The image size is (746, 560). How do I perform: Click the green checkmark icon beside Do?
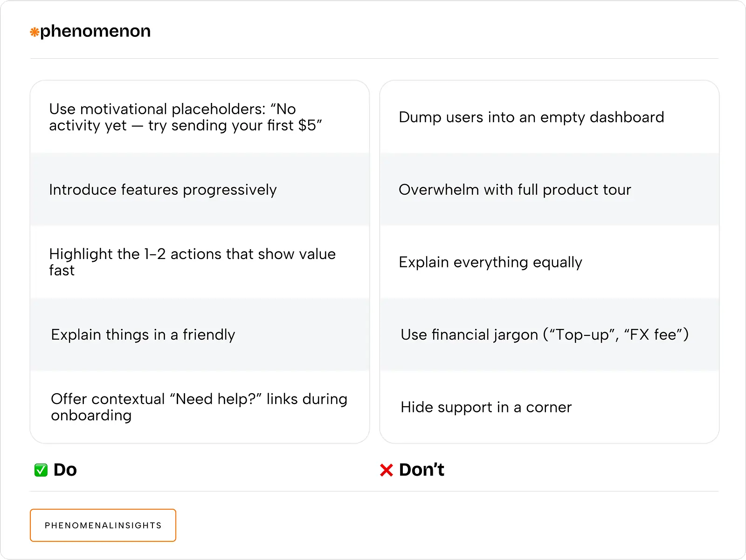pos(41,470)
